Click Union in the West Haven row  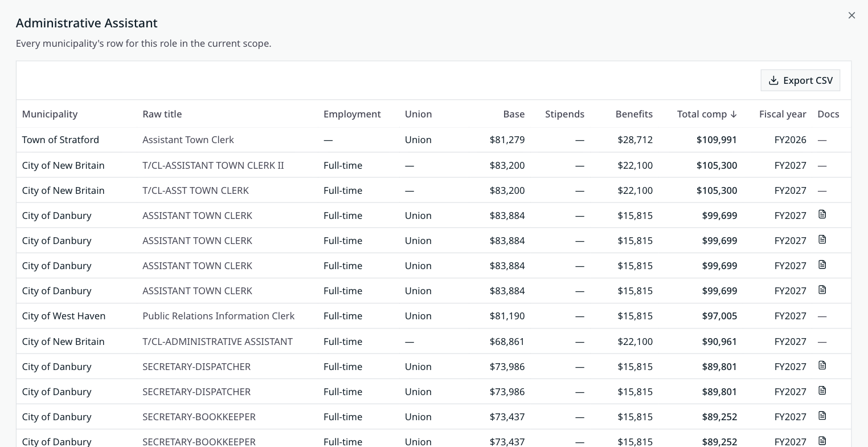pyautogui.click(x=418, y=316)
